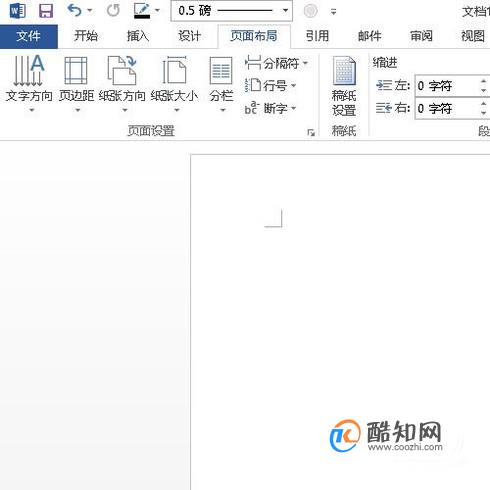Switch to the 审阅 tab
490x490 pixels.
coord(421,36)
